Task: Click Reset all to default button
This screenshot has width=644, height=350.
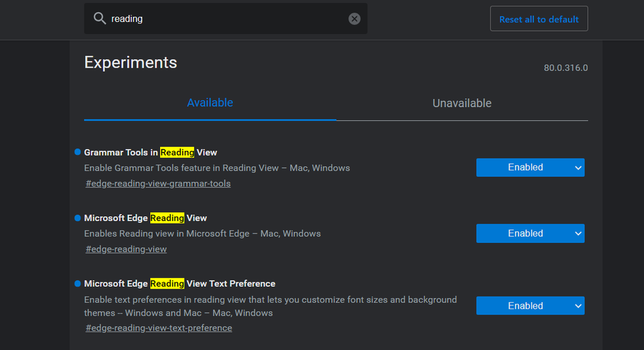Action: point(539,19)
